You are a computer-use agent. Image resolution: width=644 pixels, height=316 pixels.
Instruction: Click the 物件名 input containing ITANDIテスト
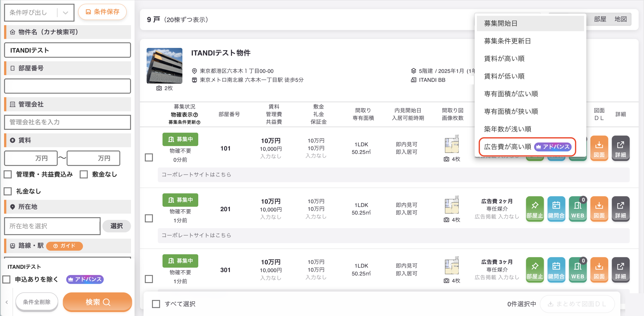[67, 50]
